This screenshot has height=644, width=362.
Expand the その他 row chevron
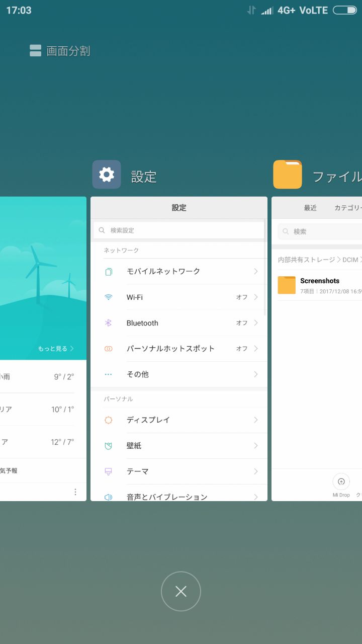[x=255, y=374]
